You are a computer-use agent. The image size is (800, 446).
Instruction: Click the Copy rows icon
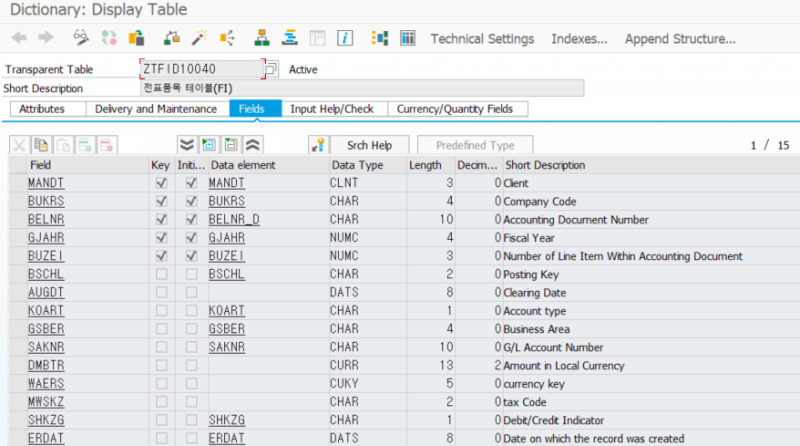point(41,145)
